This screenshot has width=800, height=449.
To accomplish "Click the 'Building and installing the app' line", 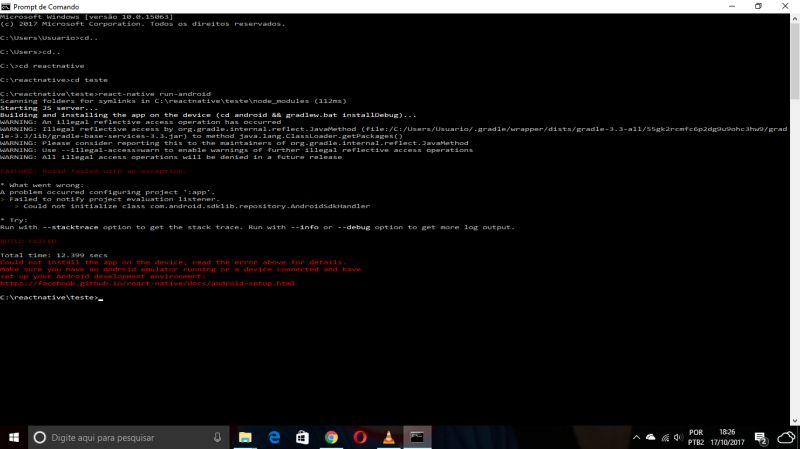I will click(208, 115).
